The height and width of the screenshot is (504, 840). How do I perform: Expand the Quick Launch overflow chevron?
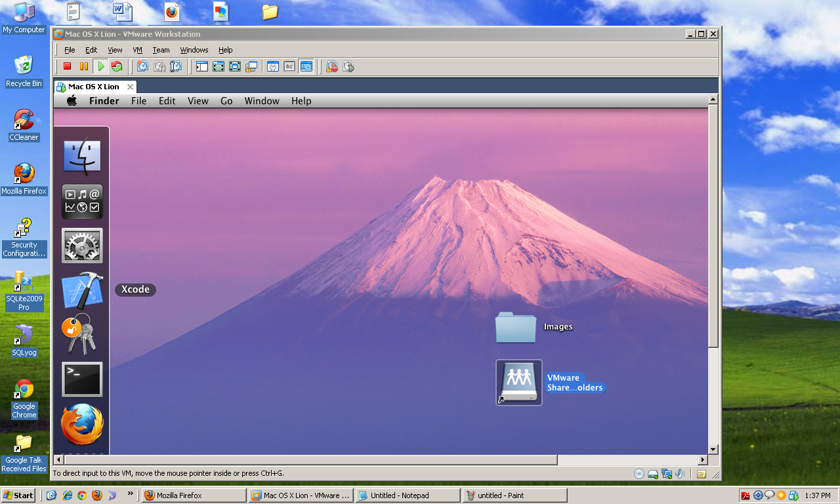coord(130,493)
